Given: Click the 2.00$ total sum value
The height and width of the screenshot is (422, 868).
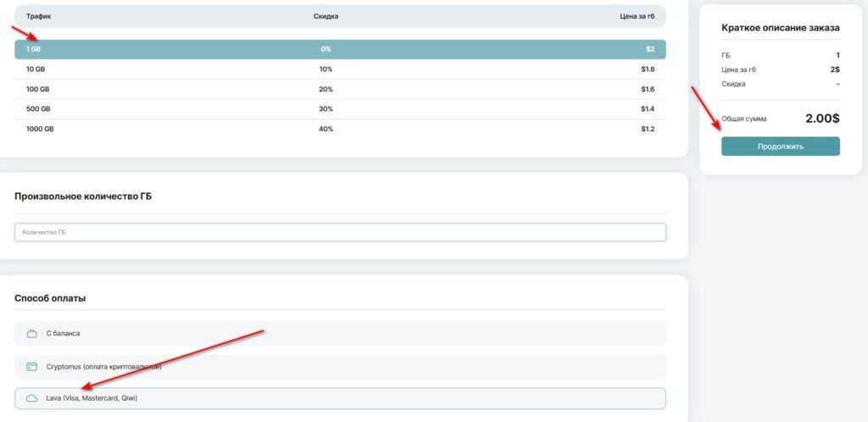Looking at the screenshot, I should 821,119.
